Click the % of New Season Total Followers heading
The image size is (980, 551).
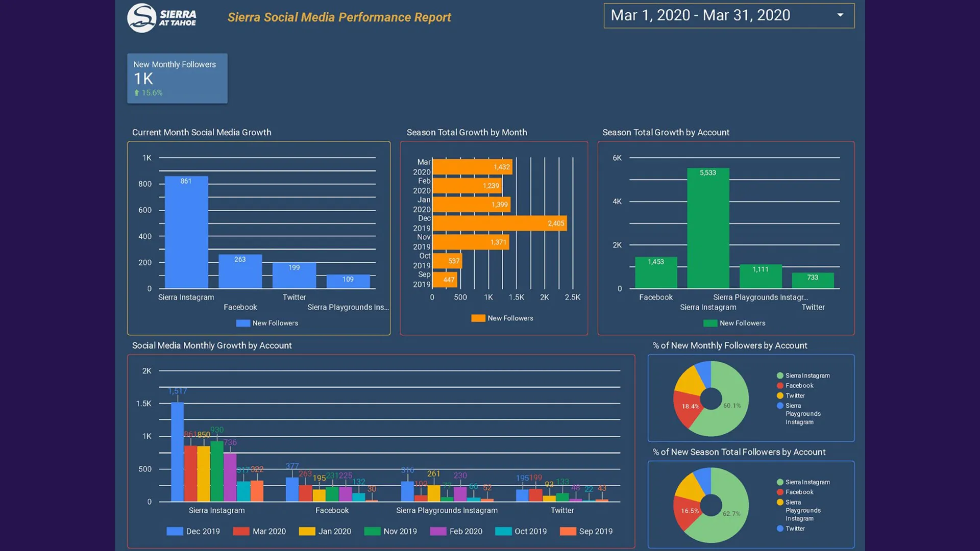coord(739,452)
